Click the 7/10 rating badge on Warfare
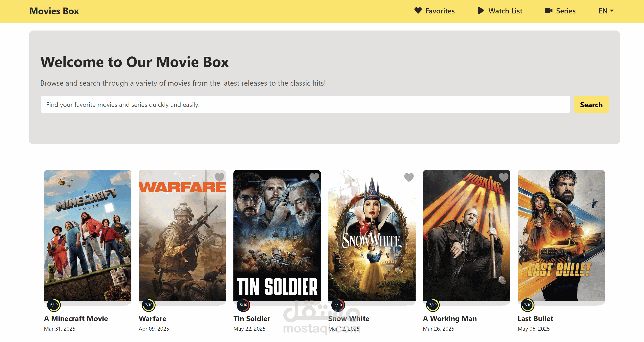Image resolution: width=644 pixels, height=342 pixels. pyautogui.click(x=149, y=305)
